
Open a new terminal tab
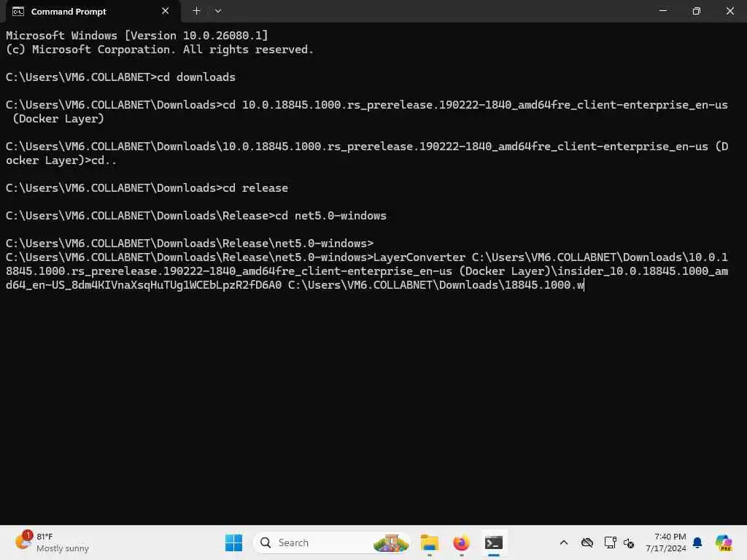[196, 11]
